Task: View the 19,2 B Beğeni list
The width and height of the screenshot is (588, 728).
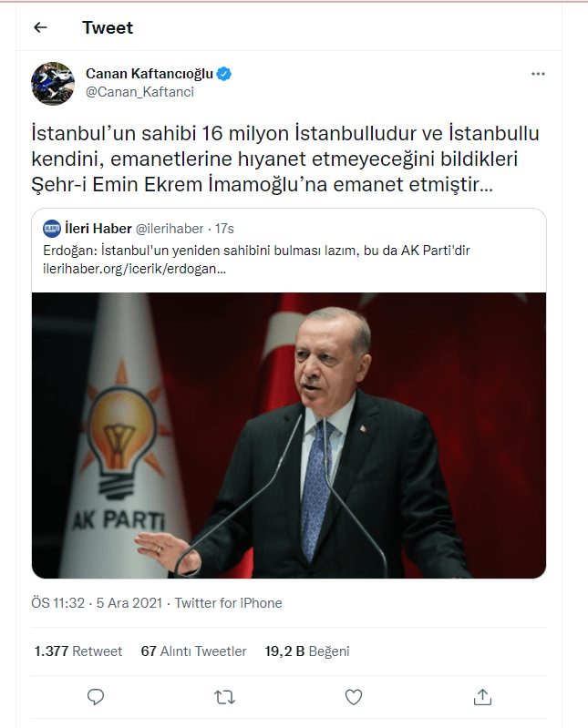Action: click(307, 651)
